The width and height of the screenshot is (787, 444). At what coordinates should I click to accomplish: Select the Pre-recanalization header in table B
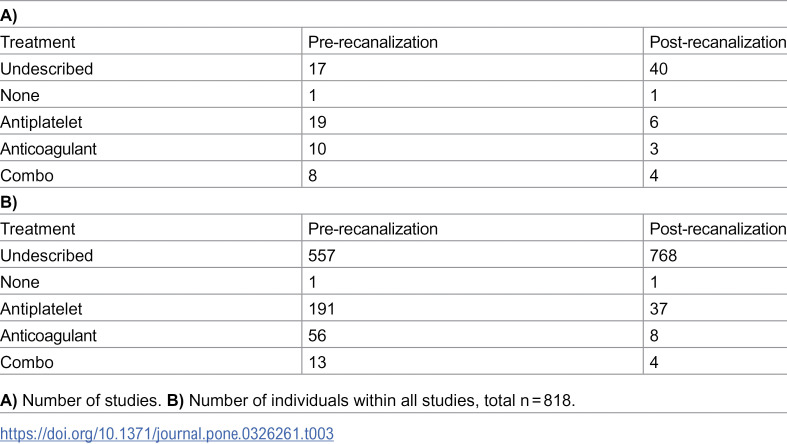pyautogui.click(x=373, y=229)
